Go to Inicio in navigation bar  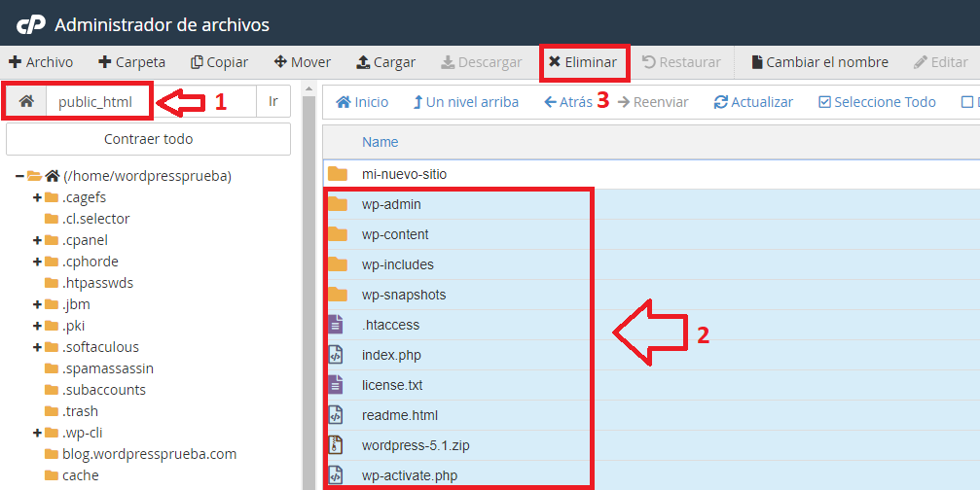[x=362, y=102]
